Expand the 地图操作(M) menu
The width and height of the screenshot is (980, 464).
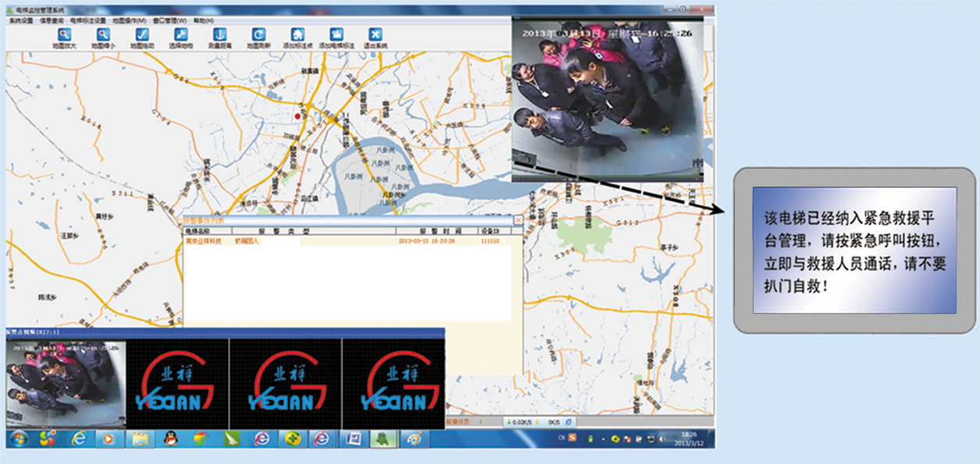pyautogui.click(x=129, y=20)
